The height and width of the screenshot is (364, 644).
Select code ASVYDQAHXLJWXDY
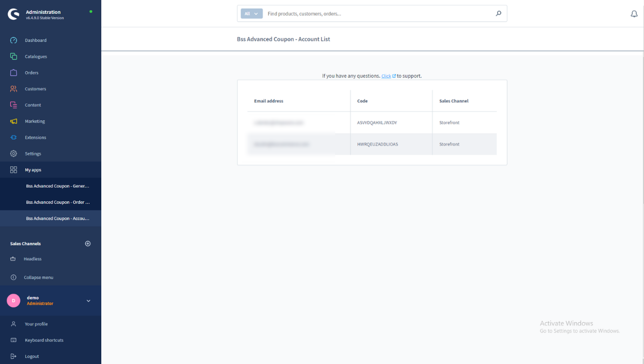377,123
